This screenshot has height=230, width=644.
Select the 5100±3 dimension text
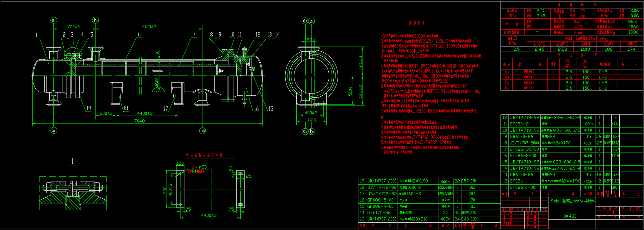pyautogui.click(x=149, y=27)
